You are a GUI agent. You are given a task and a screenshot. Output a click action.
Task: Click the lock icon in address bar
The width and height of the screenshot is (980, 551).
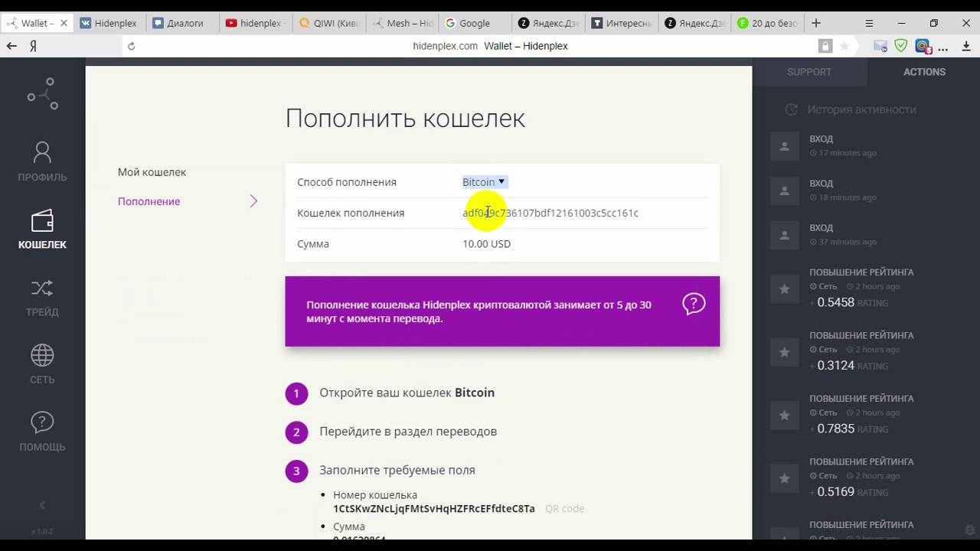[x=825, y=46]
